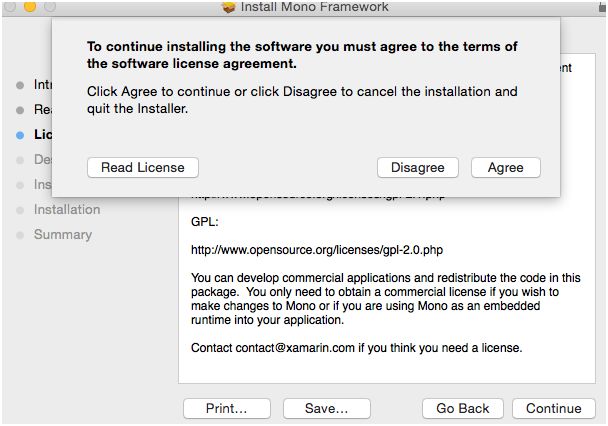Screen dimensions: 608x426
Task: Click the contact@xamarin.com email address
Action: (295, 348)
